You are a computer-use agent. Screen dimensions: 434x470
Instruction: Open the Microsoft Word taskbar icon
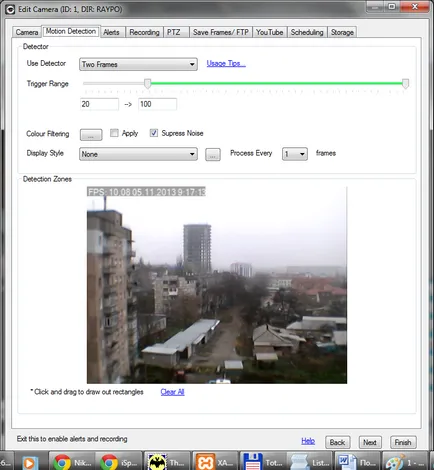[x=357, y=463]
